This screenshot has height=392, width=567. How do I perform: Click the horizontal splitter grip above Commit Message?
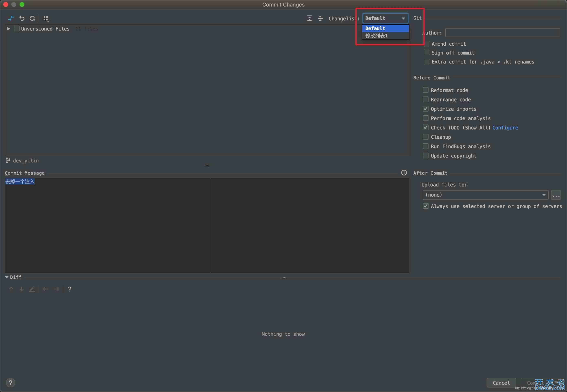[x=207, y=165]
